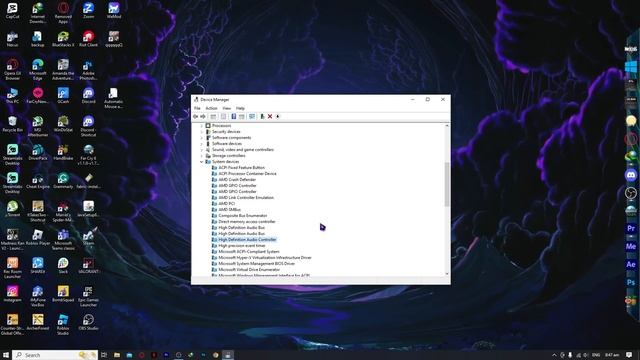Click the Device Manager vertical scrollbar thumb
Screen dimensions: 640x360
[447, 184]
